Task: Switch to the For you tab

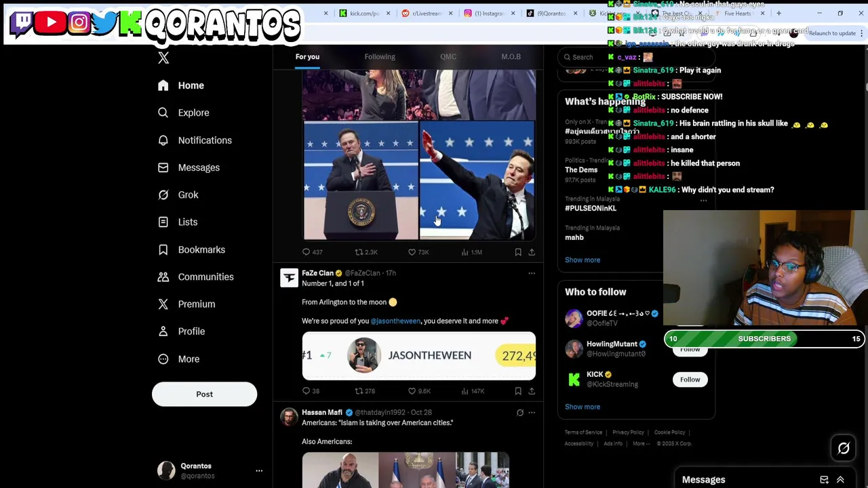Action: pyautogui.click(x=307, y=57)
